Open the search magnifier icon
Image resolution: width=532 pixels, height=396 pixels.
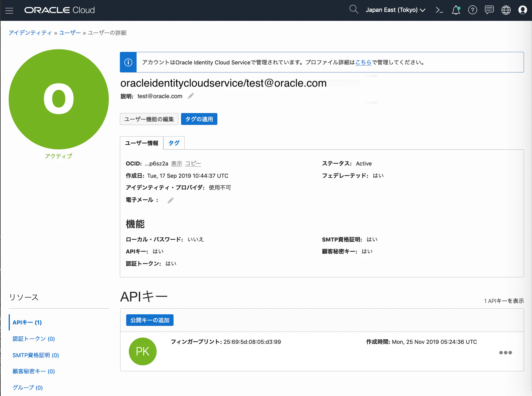[x=354, y=10]
